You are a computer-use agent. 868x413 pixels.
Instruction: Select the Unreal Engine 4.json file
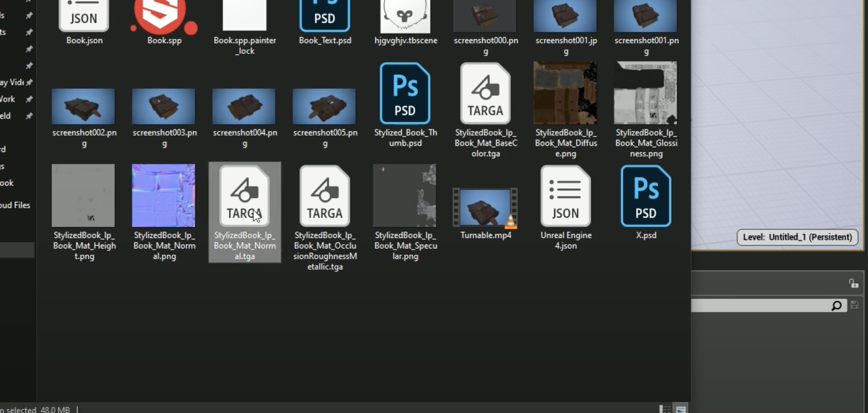(565, 196)
